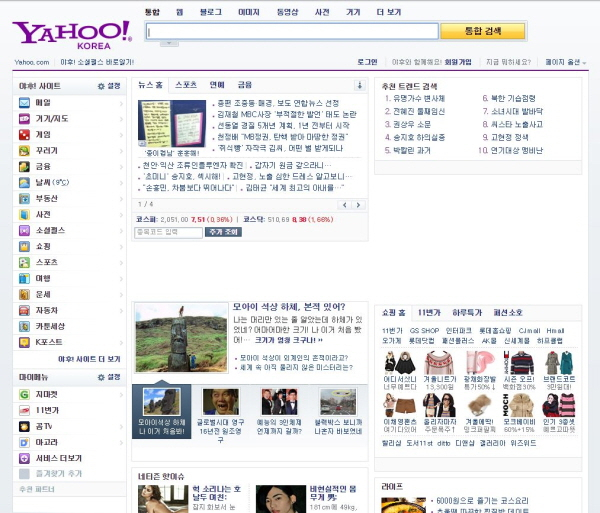The width and height of the screenshot is (600, 513).
Task: Click the Moai statue headline link
Action: tap(289, 307)
